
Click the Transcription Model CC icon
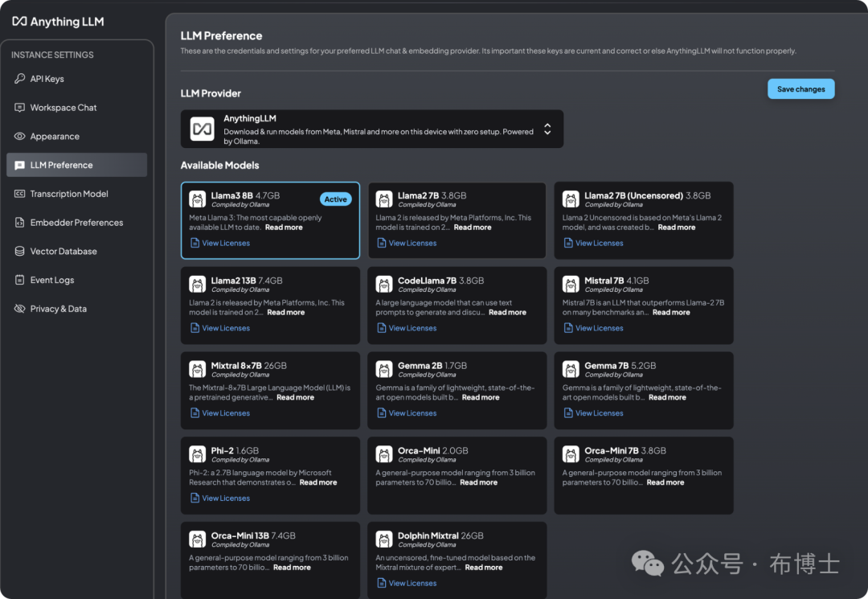19,194
